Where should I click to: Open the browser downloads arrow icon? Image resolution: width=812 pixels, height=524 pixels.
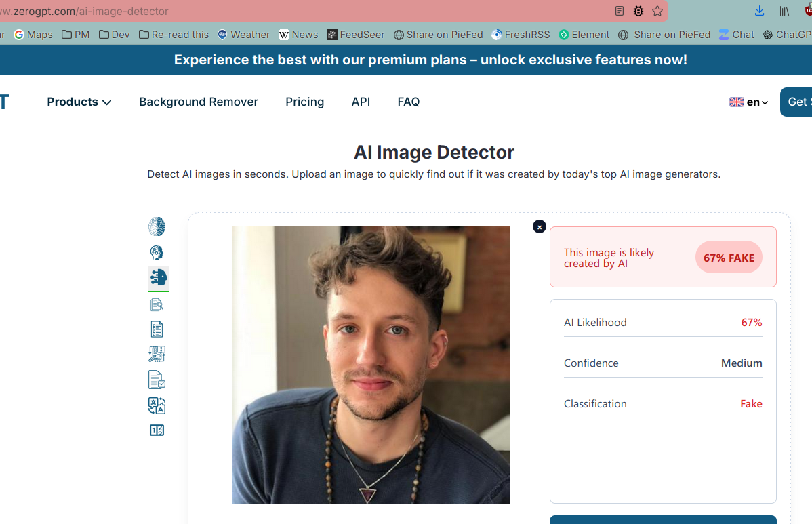(759, 11)
